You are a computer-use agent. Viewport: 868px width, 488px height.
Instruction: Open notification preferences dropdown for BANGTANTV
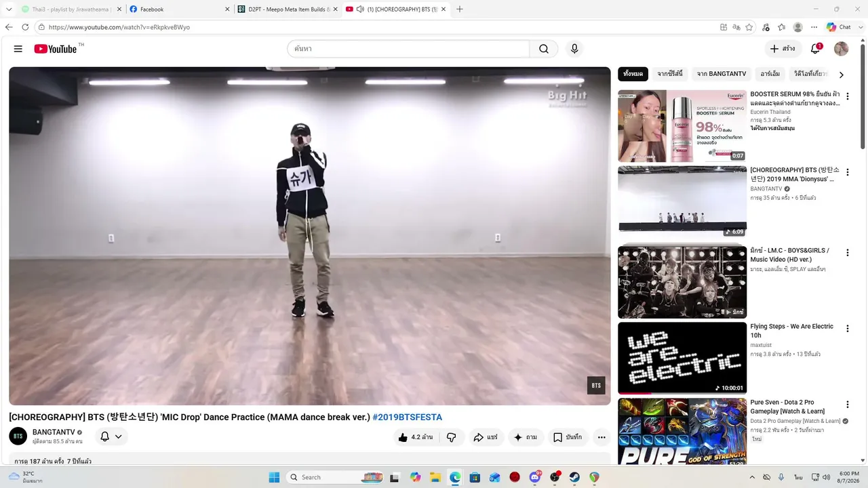pyautogui.click(x=111, y=437)
